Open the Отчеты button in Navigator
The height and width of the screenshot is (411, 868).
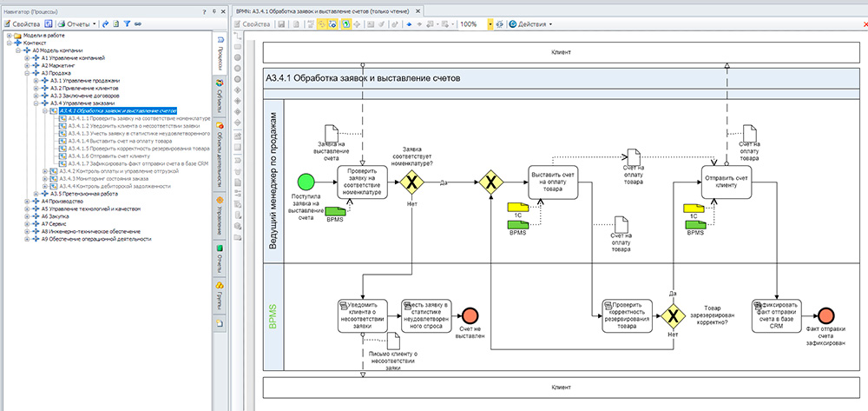click(x=77, y=24)
